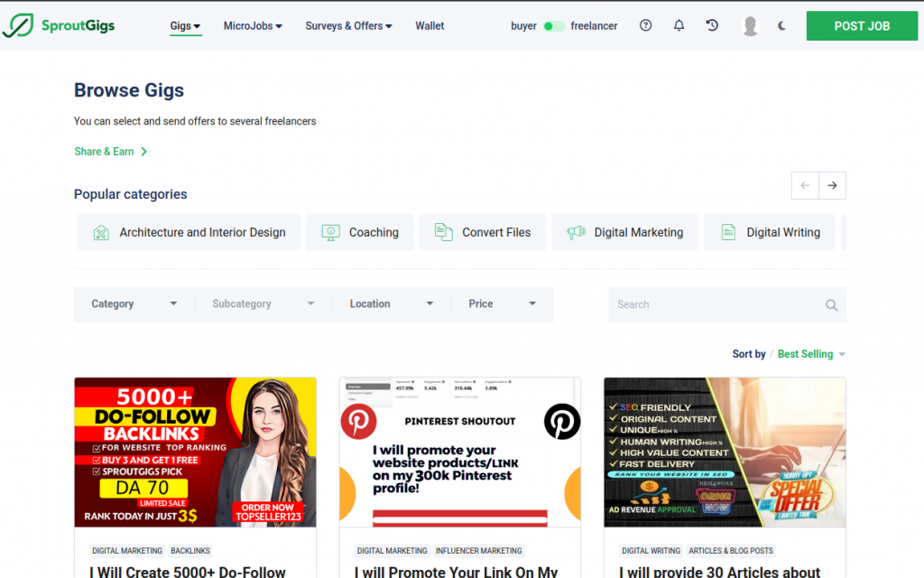Open 'I will provide 30 Articles about' title

719,572
